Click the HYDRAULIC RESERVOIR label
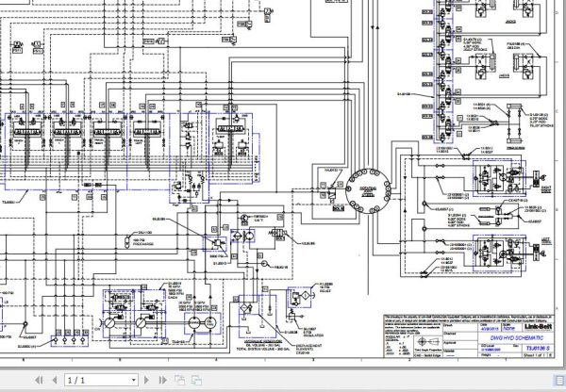The image size is (566, 392). (263, 341)
